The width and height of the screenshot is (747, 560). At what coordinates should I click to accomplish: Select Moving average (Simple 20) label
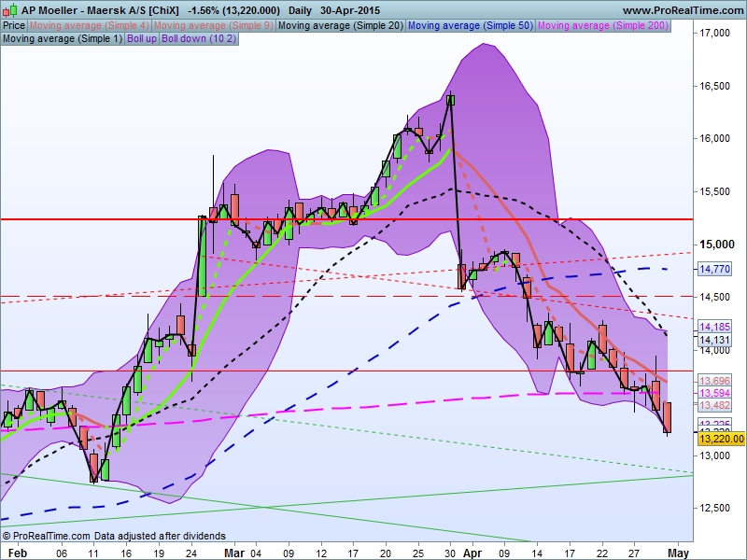(341, 26)
